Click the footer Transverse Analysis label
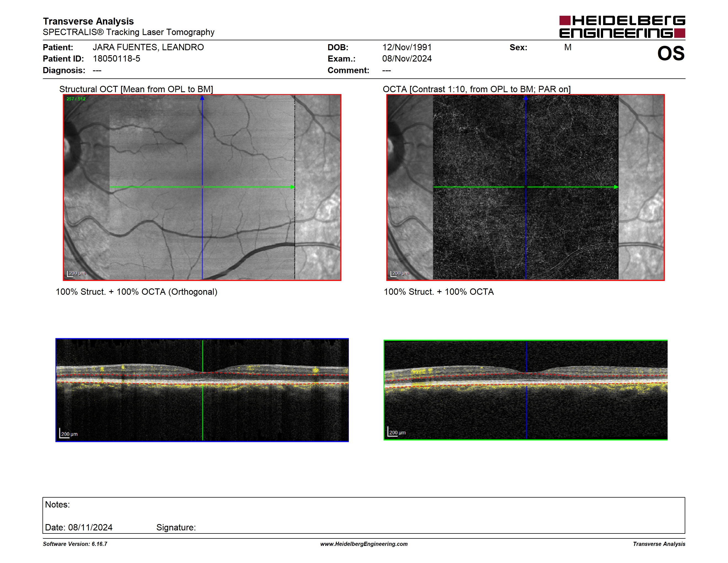The width and height of the screenshot is (728, 563). click(x=659, y=544)
